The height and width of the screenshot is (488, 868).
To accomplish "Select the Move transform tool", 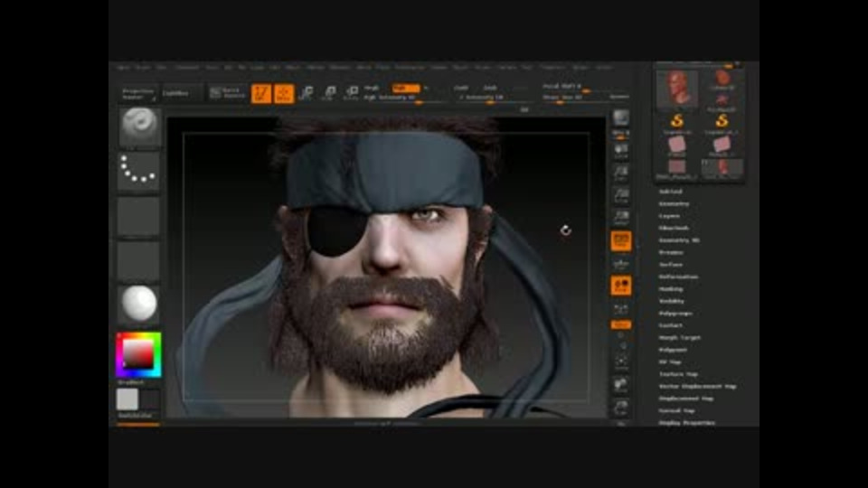I will pos(307,93).
